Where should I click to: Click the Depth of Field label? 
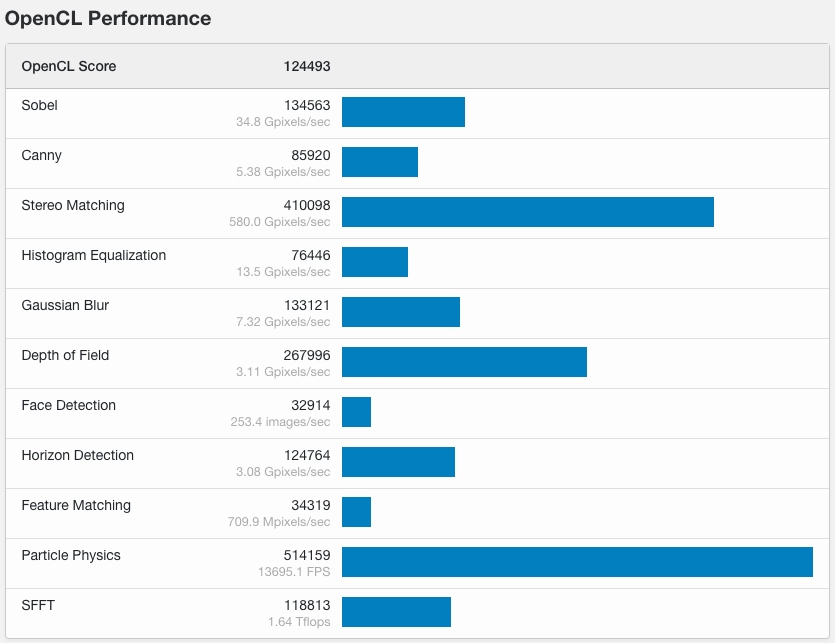click(65, 355)
